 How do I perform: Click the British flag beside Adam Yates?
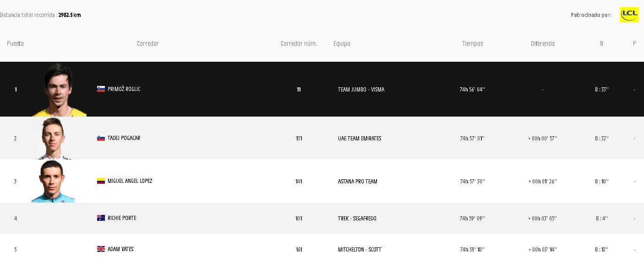(x=101, y=249)
